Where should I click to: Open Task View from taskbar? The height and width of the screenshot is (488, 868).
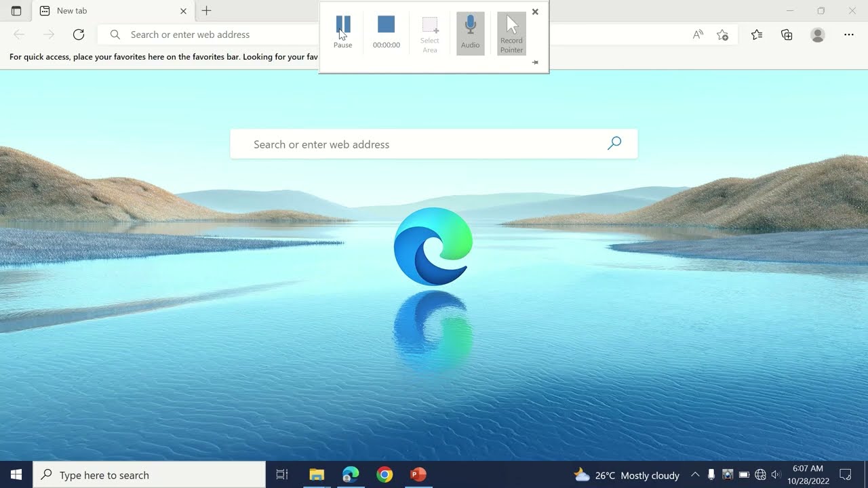(x=282, y=474)
